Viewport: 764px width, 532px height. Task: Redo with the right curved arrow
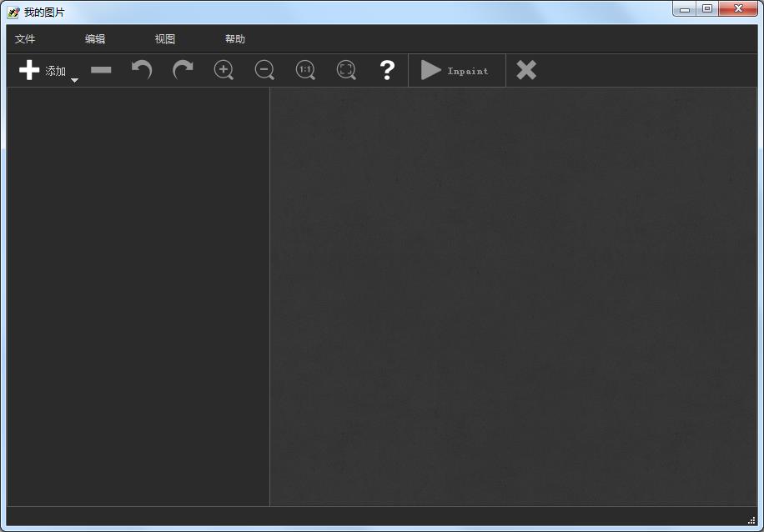coord(183,70)
